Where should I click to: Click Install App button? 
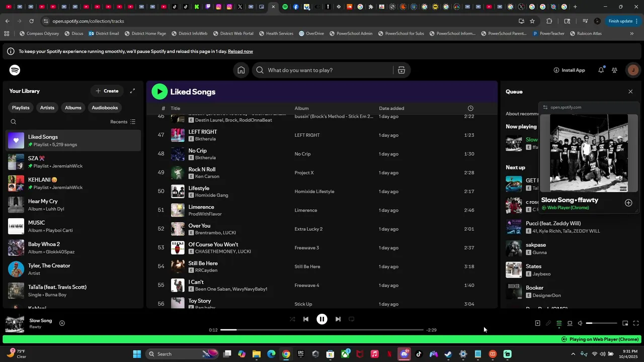[x=569, y=70]
